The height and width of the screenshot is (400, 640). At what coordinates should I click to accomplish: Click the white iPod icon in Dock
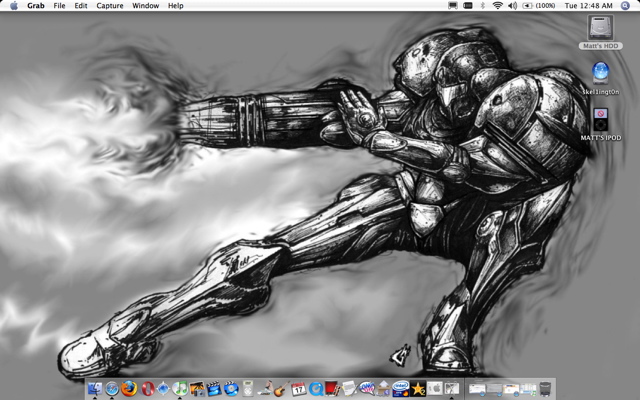coord(248,388)
